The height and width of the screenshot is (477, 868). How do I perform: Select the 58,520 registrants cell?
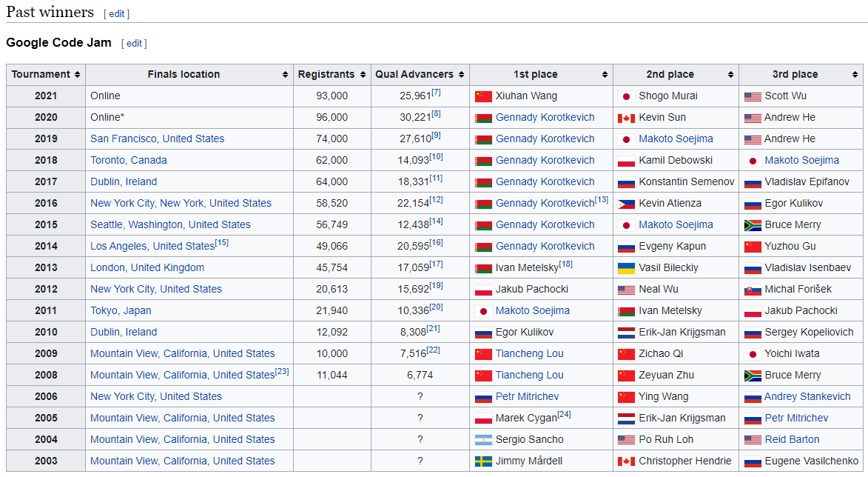[332, 204]
